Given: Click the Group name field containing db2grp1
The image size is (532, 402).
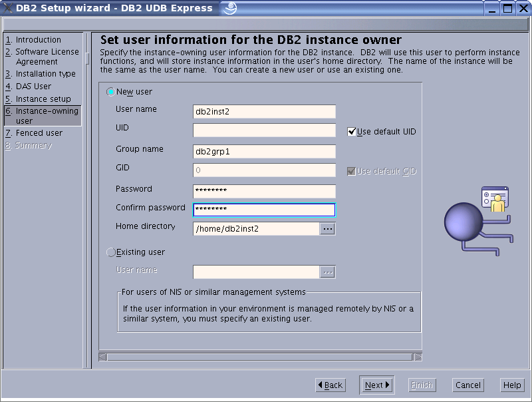Looking at the screenshot, I should click(x=264, y=152).
